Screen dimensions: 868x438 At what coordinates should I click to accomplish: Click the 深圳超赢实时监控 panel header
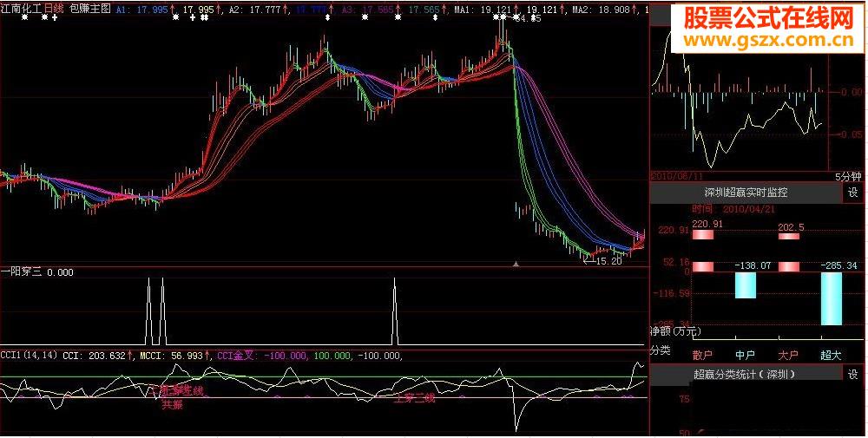click(746, 193)
